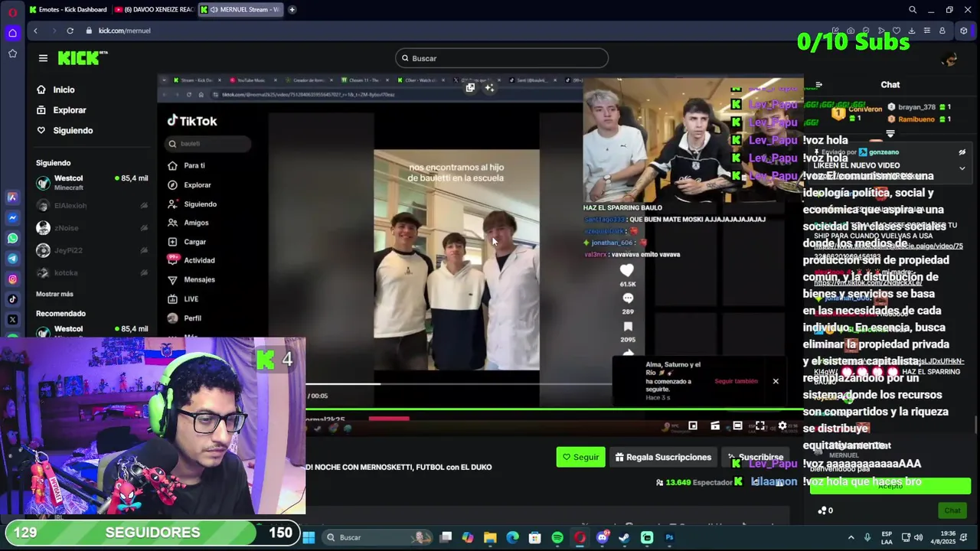The height and width of the screenshot is (551, 980).
Task: Collapse the chat panel arrow icon
Action: click(818, 85)
